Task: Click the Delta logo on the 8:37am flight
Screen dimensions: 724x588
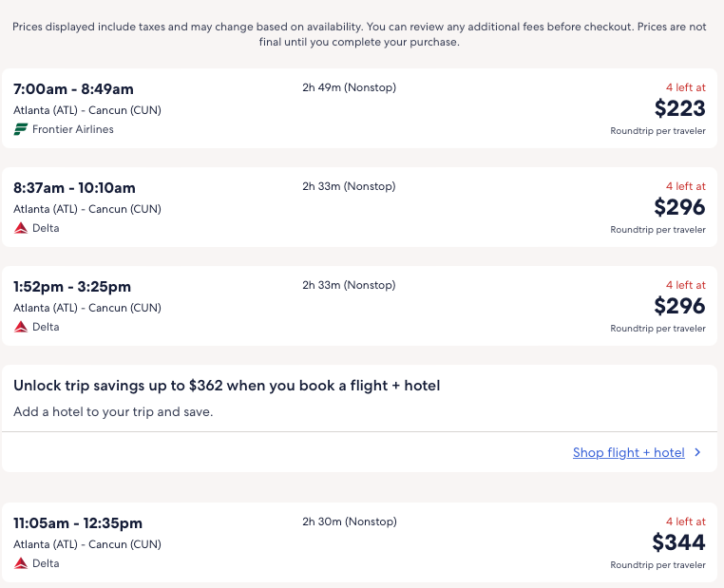Action: click(20, 228)
